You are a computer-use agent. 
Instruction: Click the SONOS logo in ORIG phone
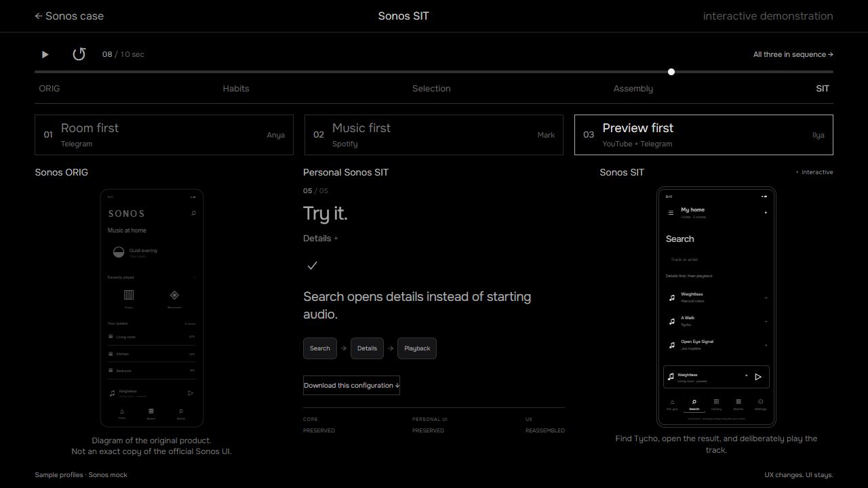(x=127, y=213)
